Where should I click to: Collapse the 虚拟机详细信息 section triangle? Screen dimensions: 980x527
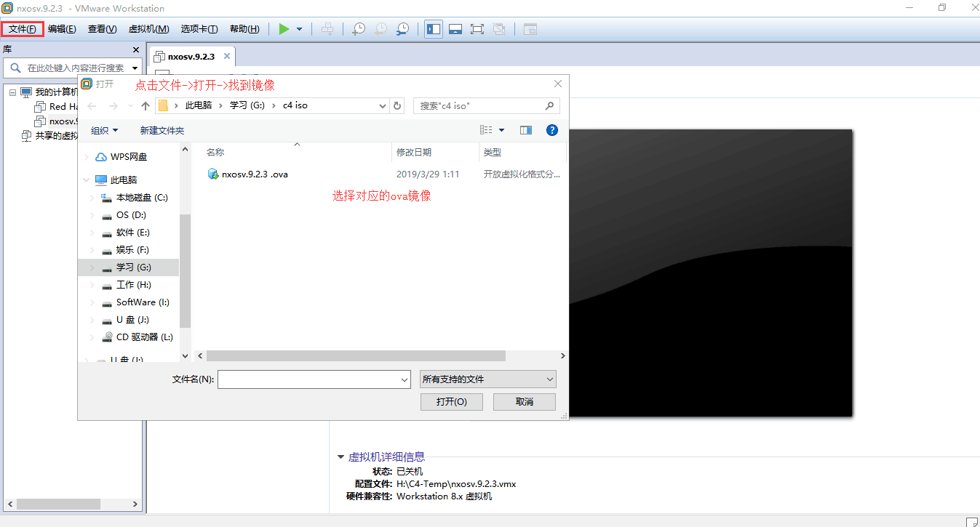[x=340, y=456]
